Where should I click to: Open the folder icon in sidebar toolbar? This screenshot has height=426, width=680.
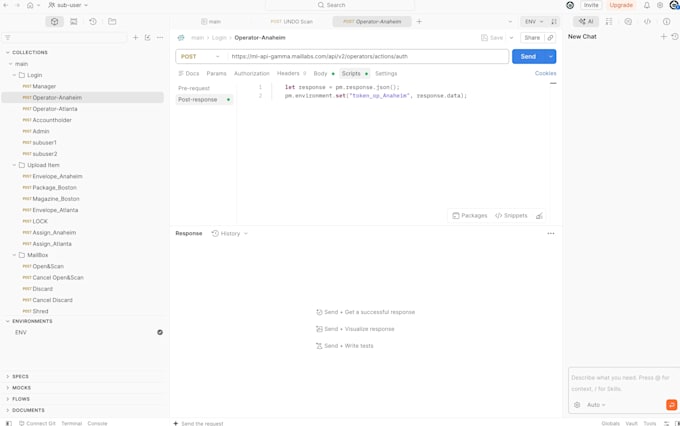tap(112, 21)
